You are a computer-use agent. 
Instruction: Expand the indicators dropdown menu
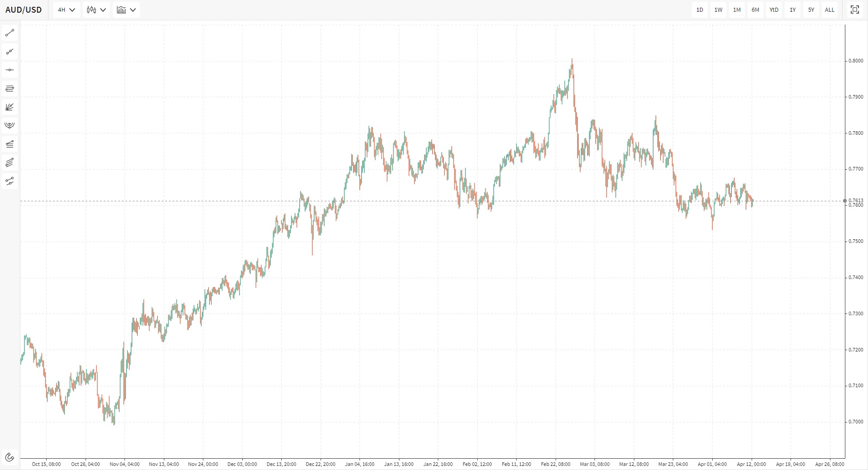click(x=126, y=10)
